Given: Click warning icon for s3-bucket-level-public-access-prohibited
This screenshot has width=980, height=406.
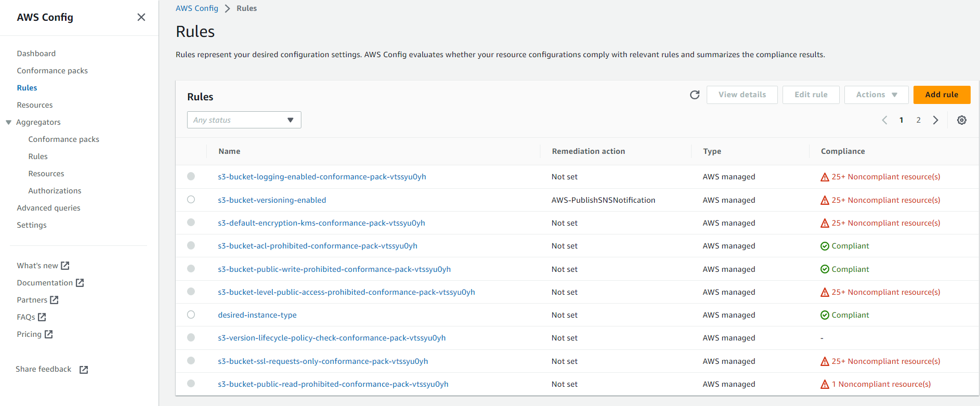Looking at the screenshot, I should pyautogui.click(x=825, y=292).
